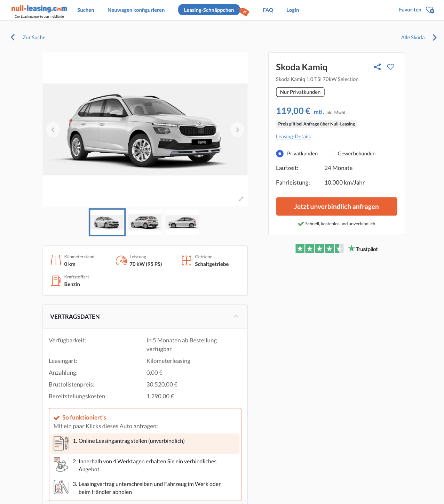This screenshot has height=504, width=444.
Task: Show next car image with right arrow
Action: [237, 130]
